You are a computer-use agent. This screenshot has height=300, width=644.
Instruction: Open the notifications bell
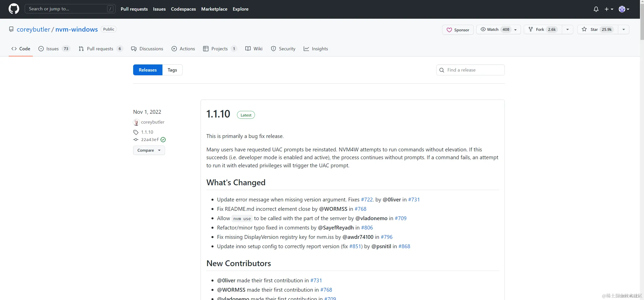[x=596, y=9]
